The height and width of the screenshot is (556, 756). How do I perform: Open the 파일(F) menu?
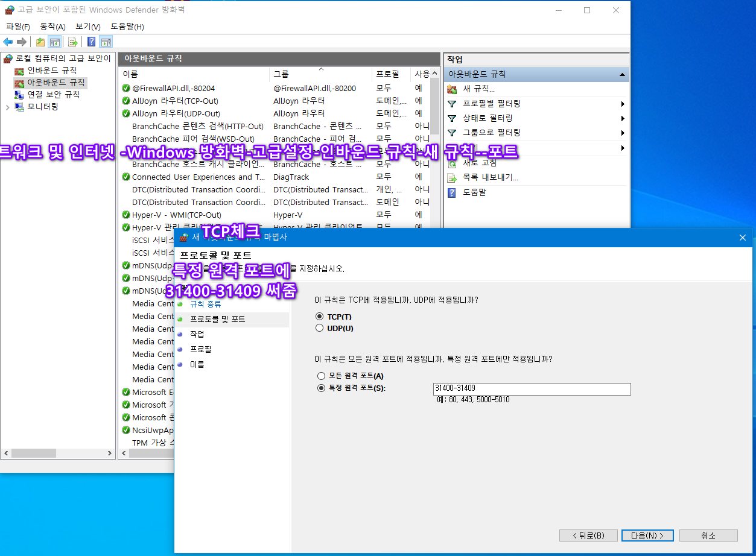(x=18, y=27)
